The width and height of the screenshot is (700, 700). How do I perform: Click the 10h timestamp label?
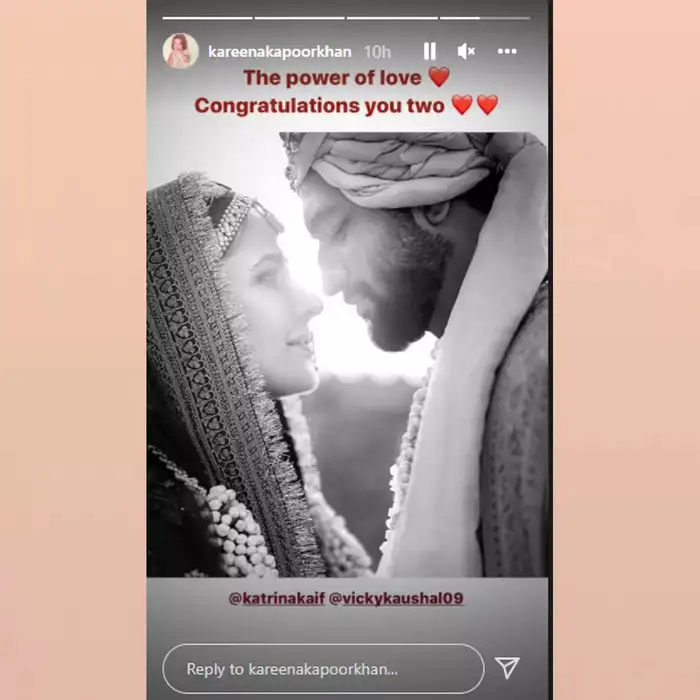point(377,52)
